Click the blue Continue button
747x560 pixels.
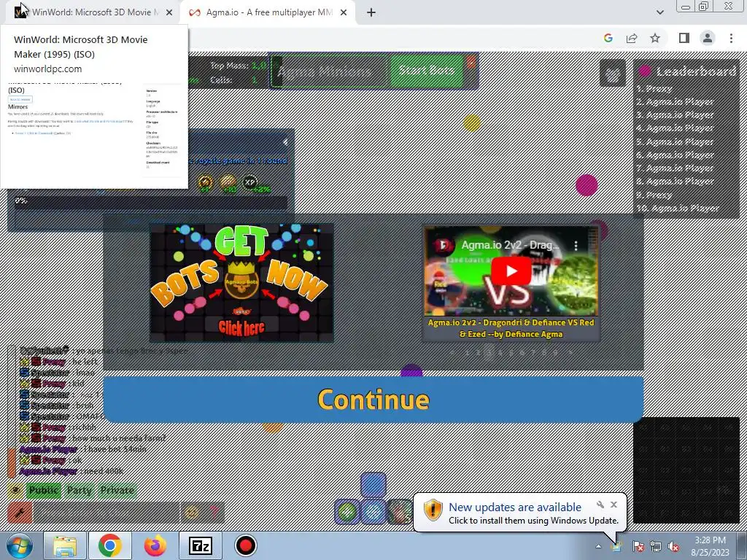pos(373,399)
